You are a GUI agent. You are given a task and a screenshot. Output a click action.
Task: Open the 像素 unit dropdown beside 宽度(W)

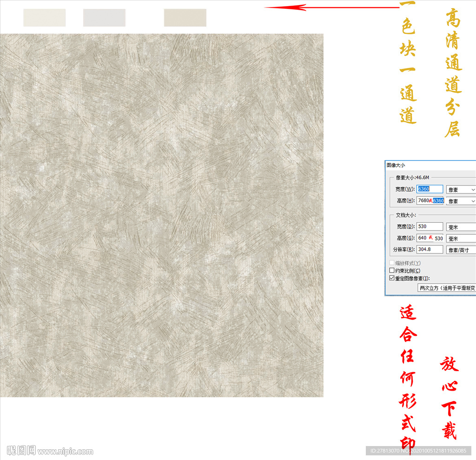461,190
